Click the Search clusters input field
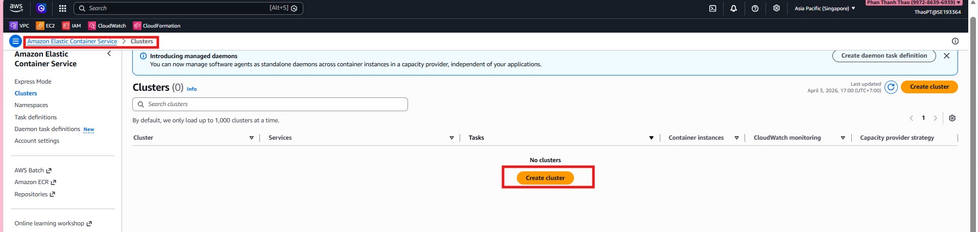980x232 pixels. click(x=271, y=104)
